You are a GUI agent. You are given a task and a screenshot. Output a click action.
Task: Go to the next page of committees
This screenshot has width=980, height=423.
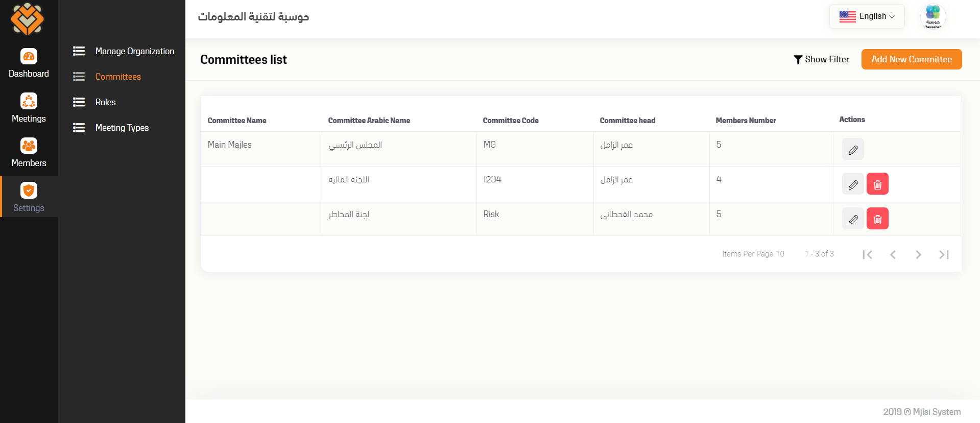(918, 254)
